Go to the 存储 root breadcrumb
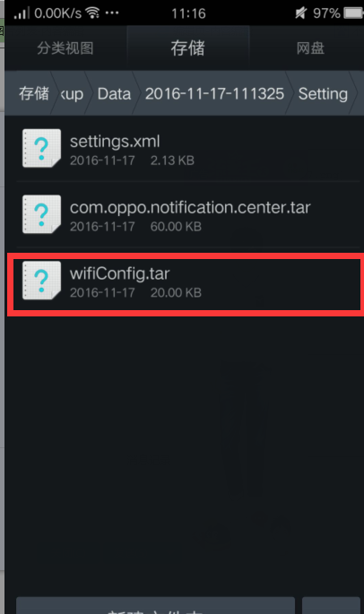Viewport: 364px width, 614px height. click(x=34, y=93)
